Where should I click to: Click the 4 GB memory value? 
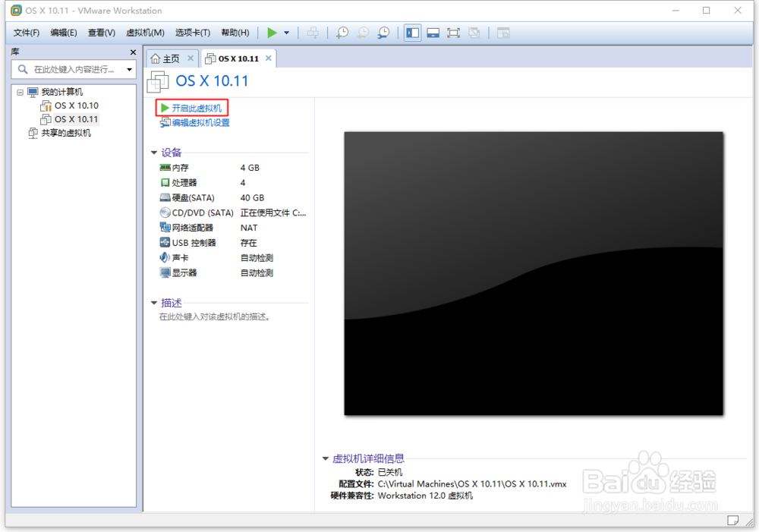tap(250, 168)
